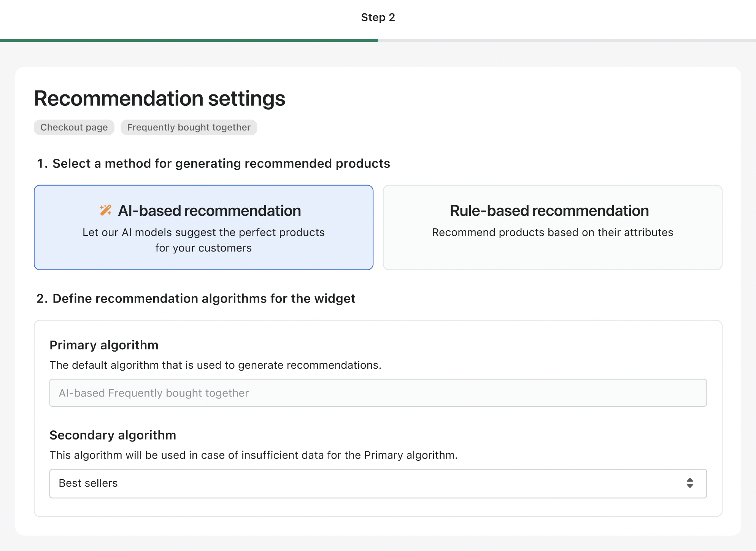Deselect the AI-based recommendation option
This screenshot has height=551, width=756.
click(203, 228)
